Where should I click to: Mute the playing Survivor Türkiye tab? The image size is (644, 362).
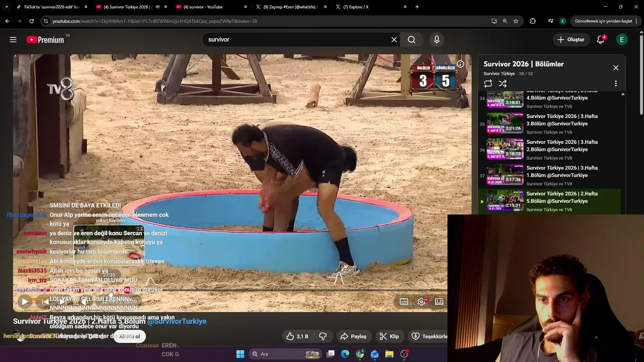(x=158, y=7)
